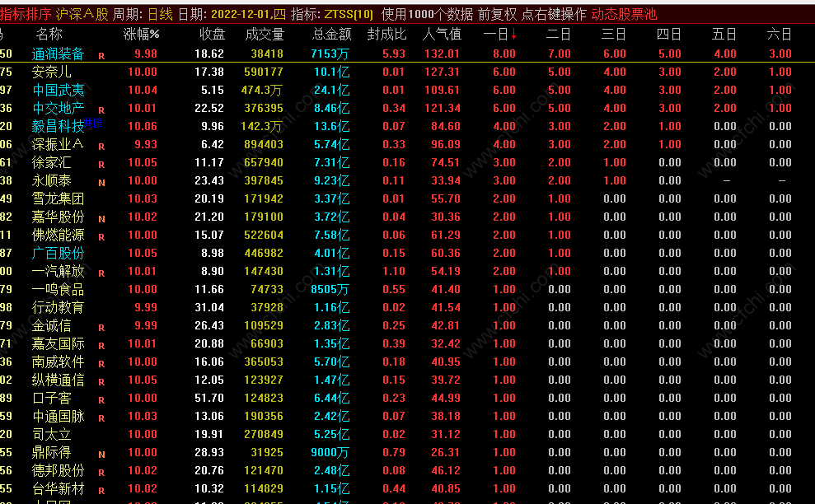Click total amount 9000万 for 鼎际得

click(x=330, y=453)
